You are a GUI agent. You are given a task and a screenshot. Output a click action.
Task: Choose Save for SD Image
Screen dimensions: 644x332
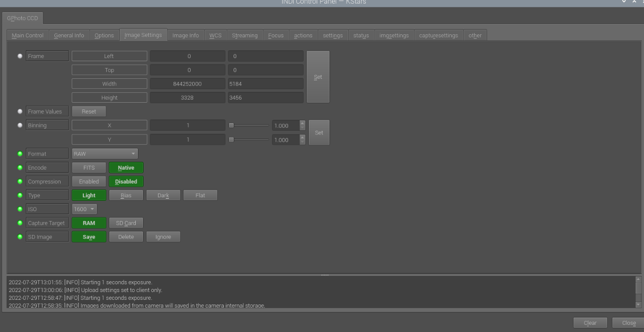click(x=89, y=237)
